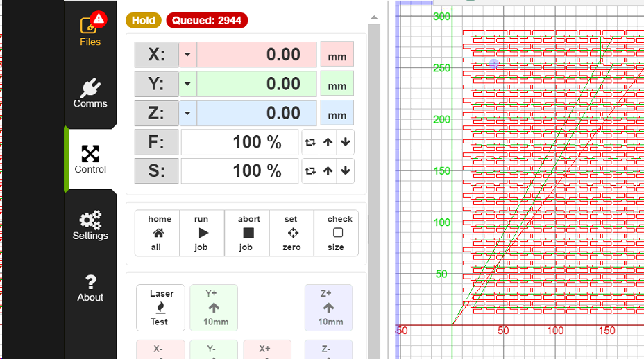The image size is (644, 359).
Task: Click the X position value field
Action: tap(257, 54)
